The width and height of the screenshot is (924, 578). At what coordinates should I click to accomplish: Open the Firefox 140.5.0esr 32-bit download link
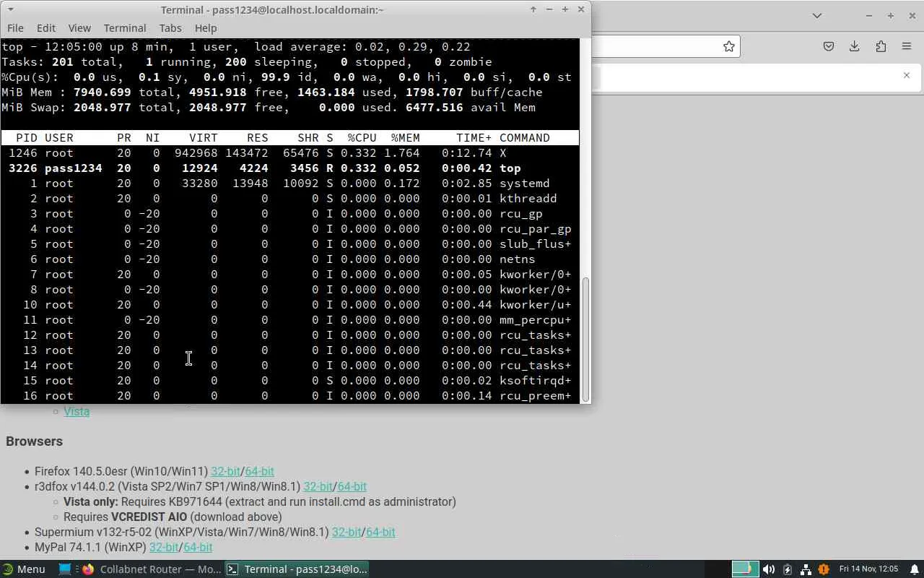[225, 471]
